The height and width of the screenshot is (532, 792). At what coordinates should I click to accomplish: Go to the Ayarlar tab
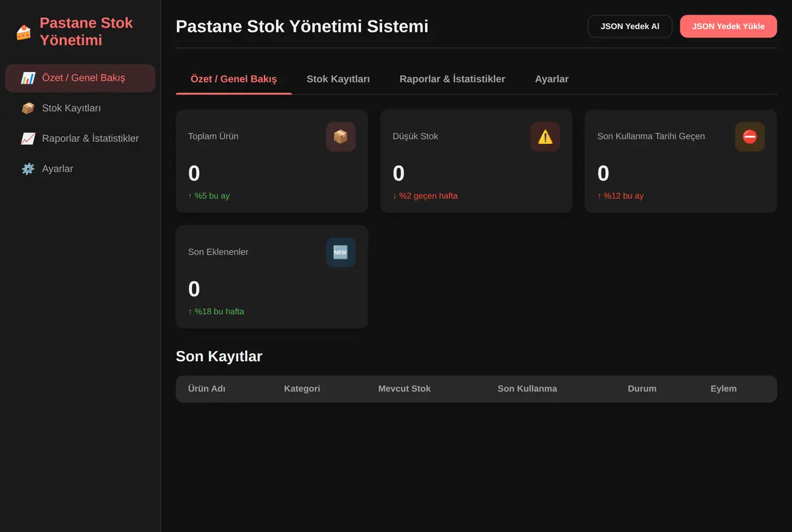pyautogui.click(x=552, y=79)
